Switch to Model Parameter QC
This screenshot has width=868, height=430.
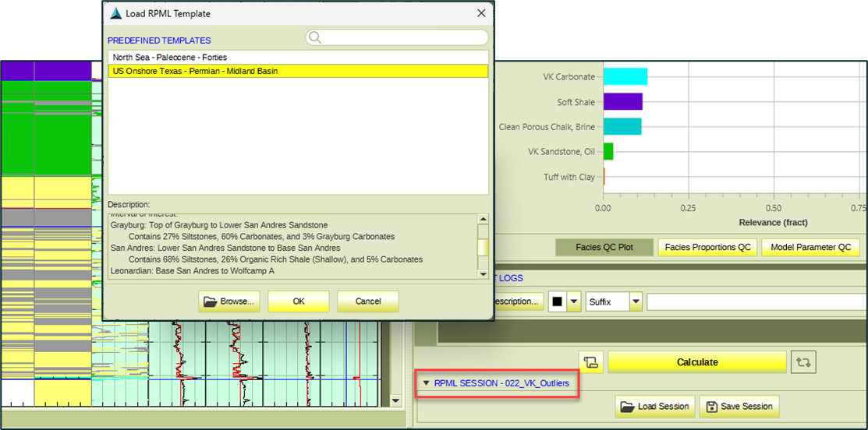coord(811,247)
